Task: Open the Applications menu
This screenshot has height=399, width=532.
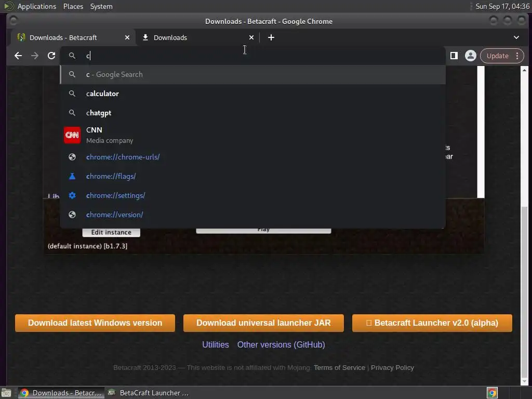Action: [37, 6]
